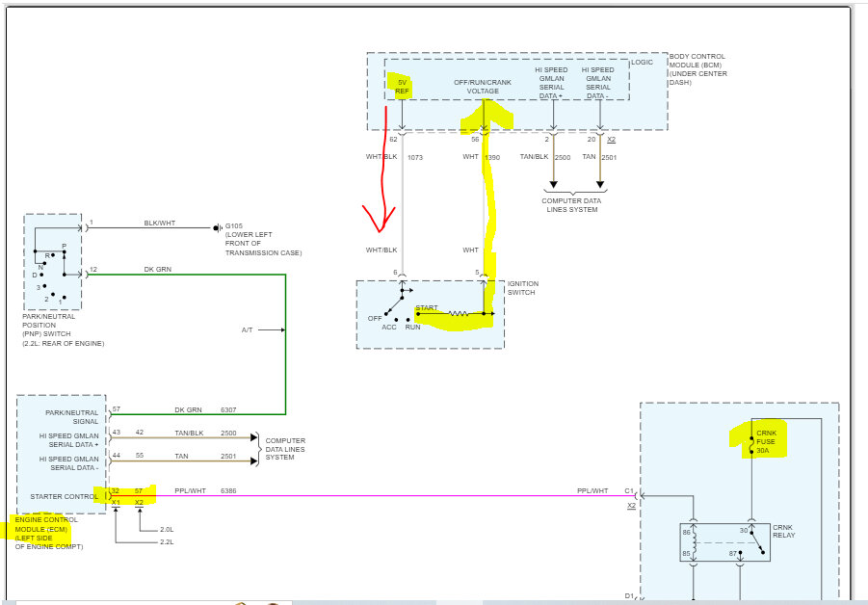Click ECM pin 57 on the DK GRN wire

pos(117,409)
